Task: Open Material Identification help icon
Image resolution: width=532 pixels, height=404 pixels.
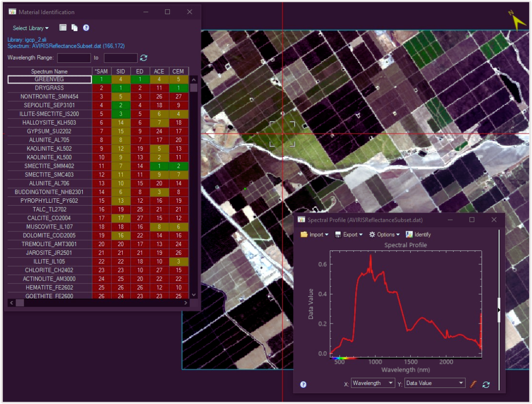Action: [x=86, y=28]
